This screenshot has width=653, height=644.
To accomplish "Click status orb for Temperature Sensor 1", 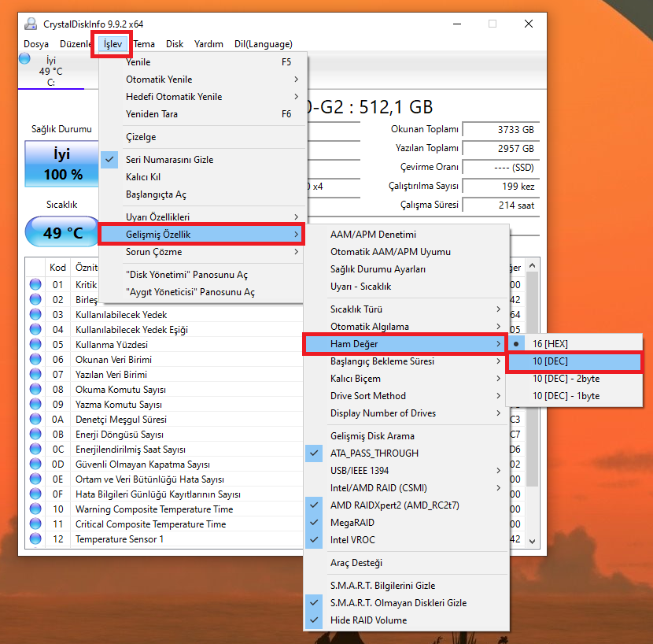I will 35,539.
